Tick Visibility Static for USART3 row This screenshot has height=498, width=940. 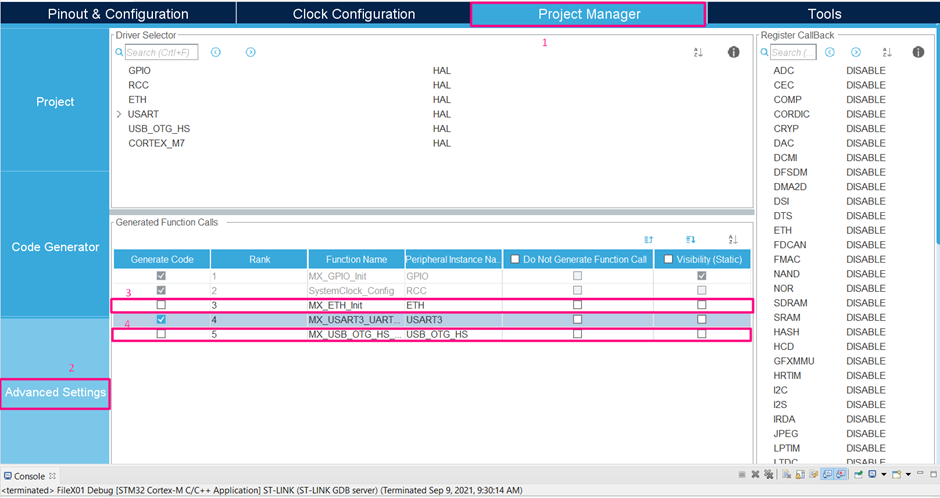pos(701,319)
